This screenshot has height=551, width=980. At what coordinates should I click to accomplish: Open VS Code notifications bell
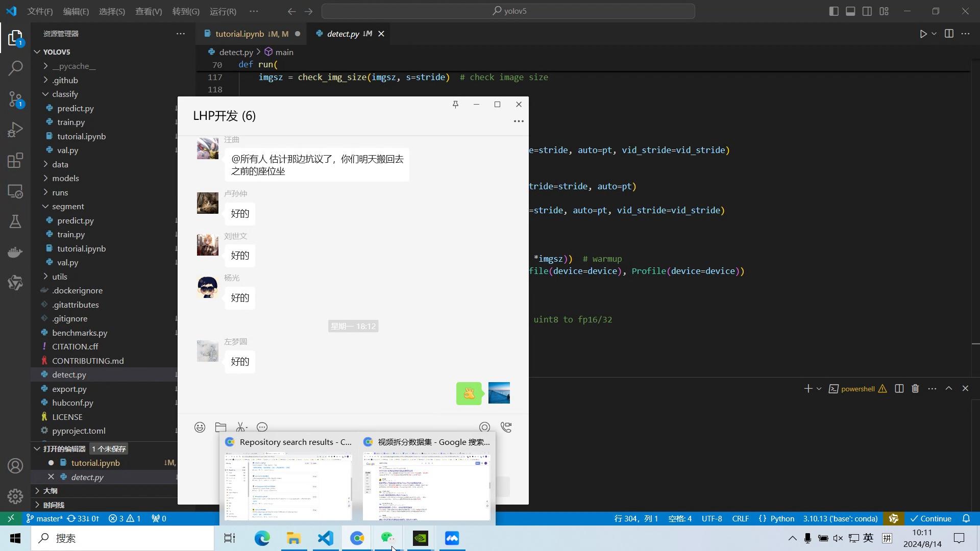pyautogui.click(x=966, y=518)
